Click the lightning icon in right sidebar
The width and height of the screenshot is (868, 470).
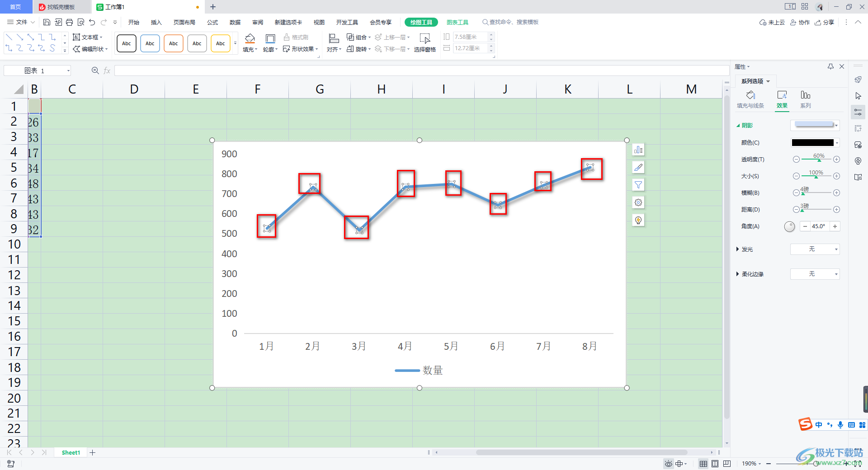(858, 161)
